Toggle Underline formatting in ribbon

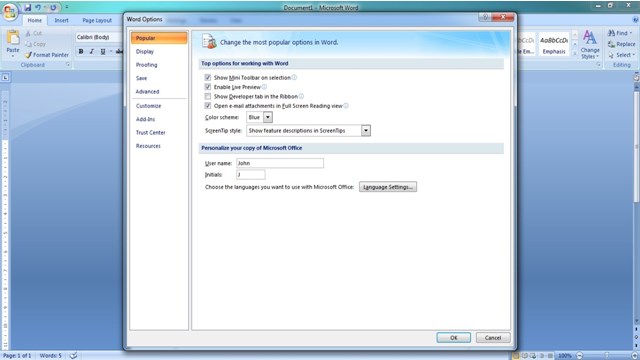tap(103, 51)
